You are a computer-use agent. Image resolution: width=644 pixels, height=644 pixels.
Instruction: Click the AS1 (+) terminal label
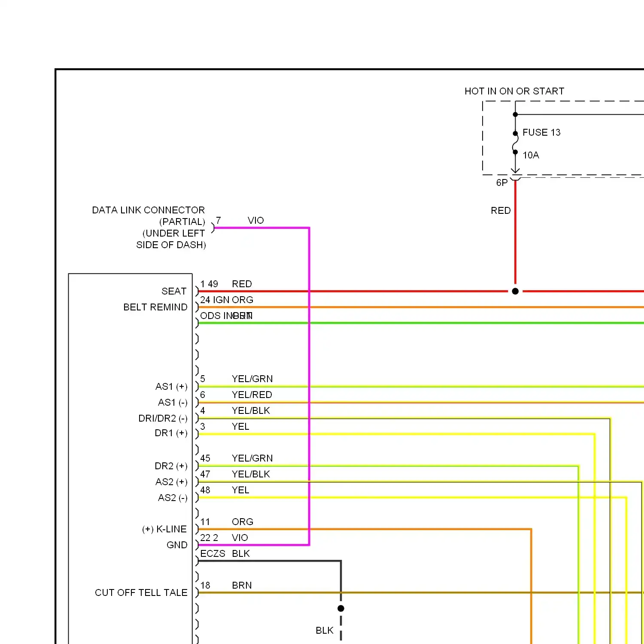pos(171,386)
